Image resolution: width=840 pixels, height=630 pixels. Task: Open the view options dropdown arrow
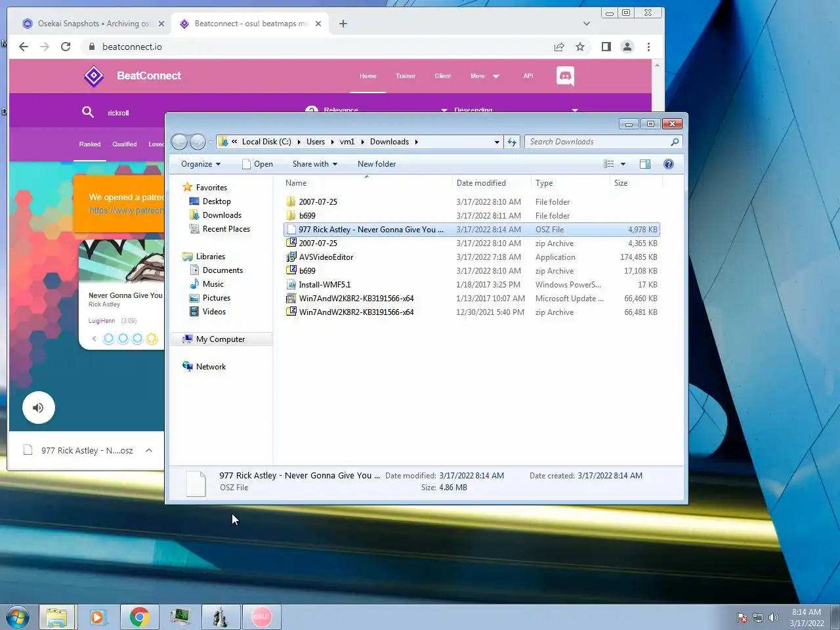click(623, 164)
